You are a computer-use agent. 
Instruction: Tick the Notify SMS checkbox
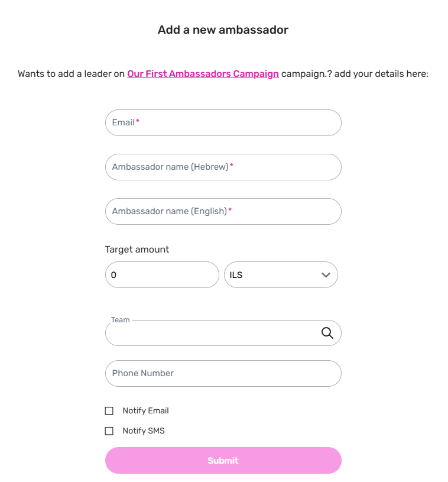pos(109,431)
